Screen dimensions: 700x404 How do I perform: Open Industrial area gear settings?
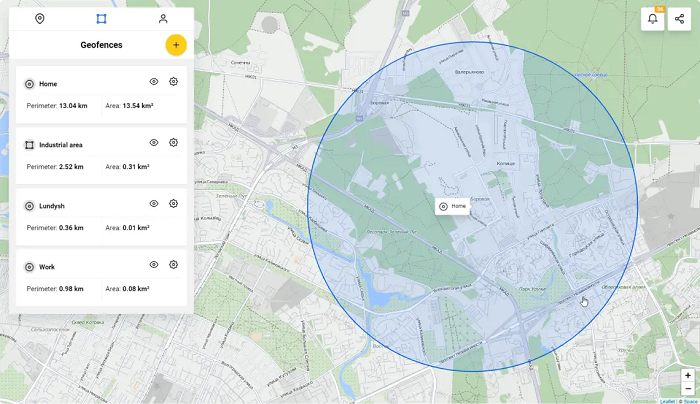pyautogui.click(x=173, y=143)
